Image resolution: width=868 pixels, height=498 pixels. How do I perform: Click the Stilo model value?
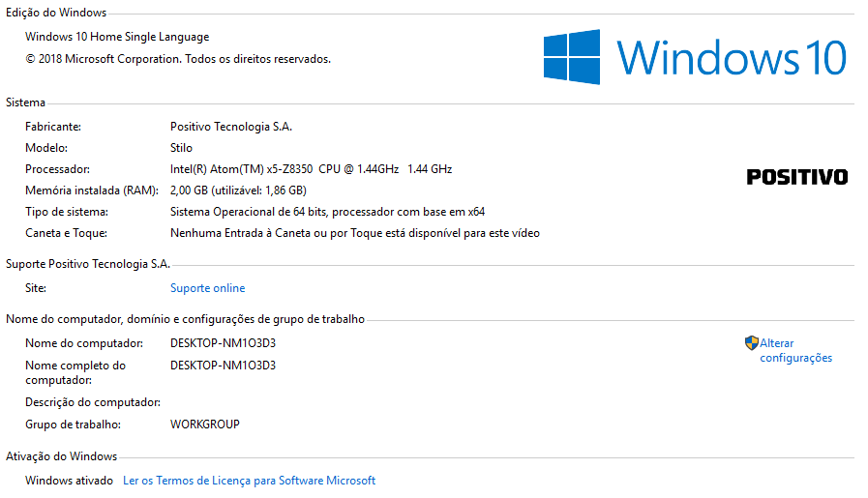[181, 148]
